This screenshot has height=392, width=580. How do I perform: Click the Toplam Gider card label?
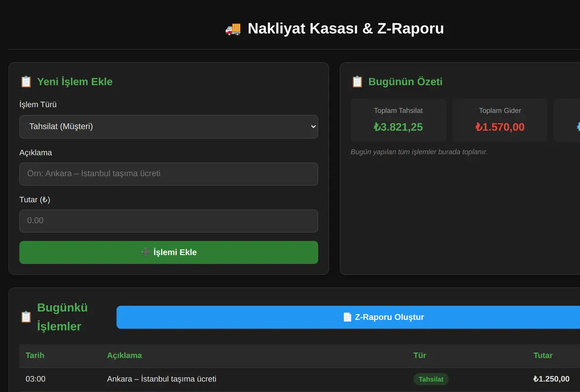tap(500, 111)
